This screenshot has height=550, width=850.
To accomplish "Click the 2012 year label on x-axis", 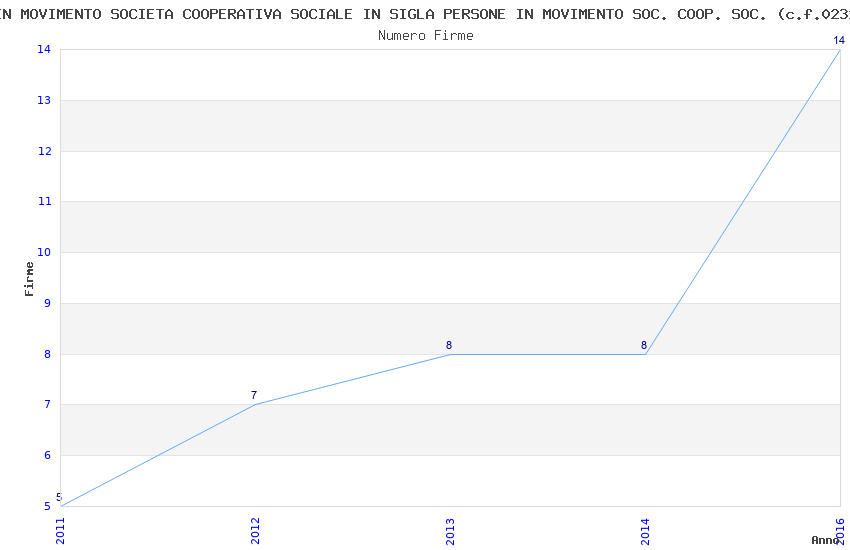I will (256, 528).
